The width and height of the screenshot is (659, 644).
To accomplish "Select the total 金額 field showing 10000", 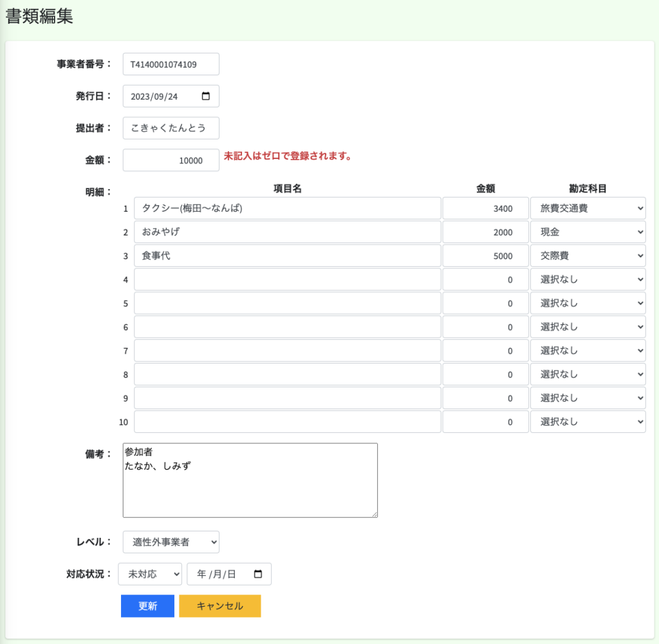I will (171, 161).
